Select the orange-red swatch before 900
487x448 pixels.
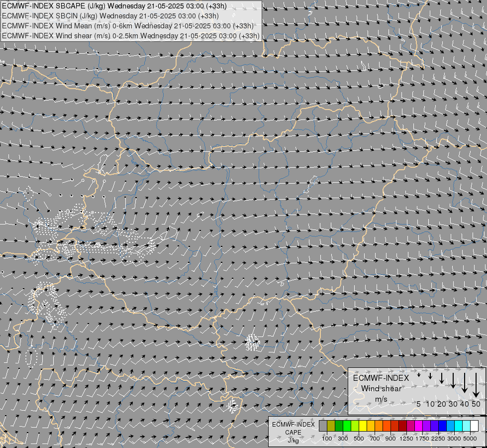pos(387,426)
